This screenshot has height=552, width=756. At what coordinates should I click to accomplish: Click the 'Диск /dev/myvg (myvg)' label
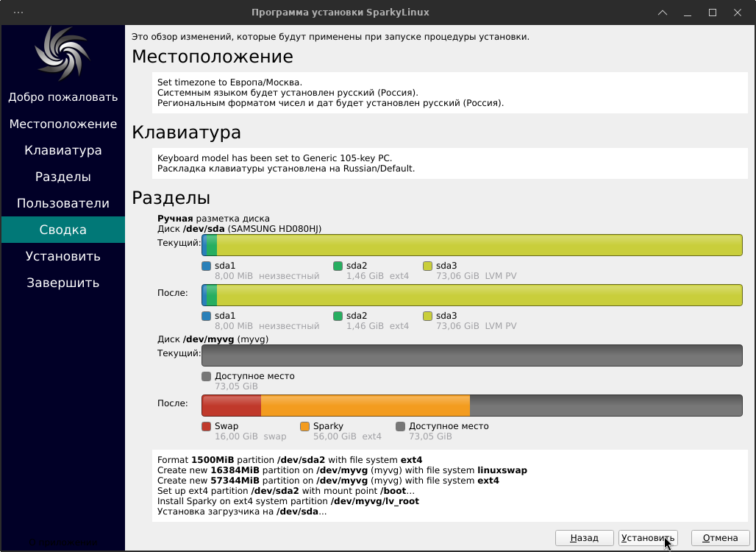point(213,339)
